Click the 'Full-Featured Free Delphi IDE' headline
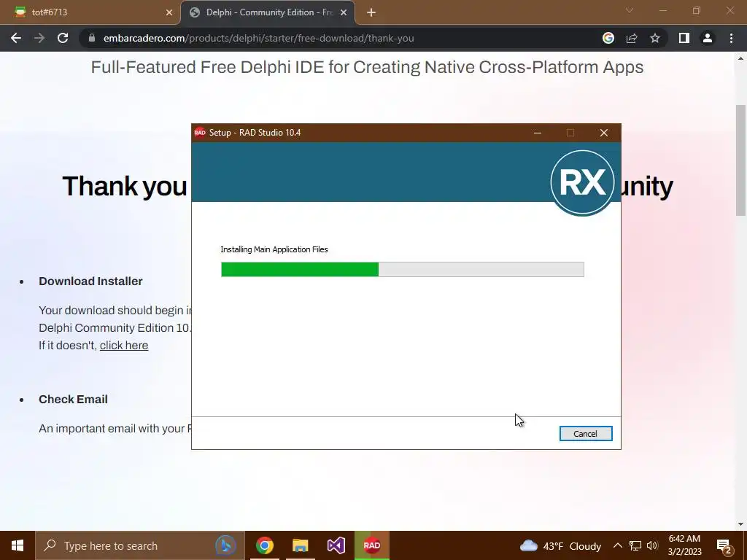This screenshot has width=747, height=560. pyautogui.click(x=367, y=67)
